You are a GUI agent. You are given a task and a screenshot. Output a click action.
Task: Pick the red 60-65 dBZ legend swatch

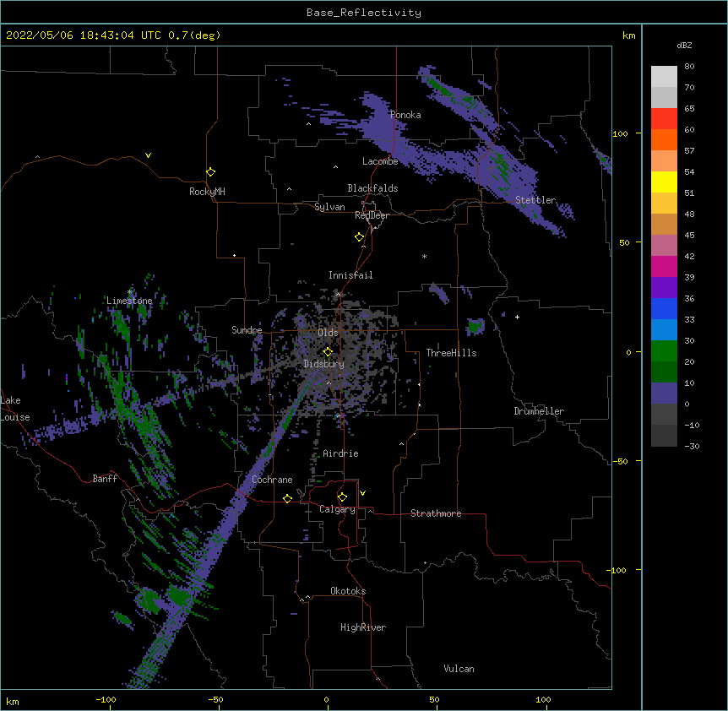point(664,118)
